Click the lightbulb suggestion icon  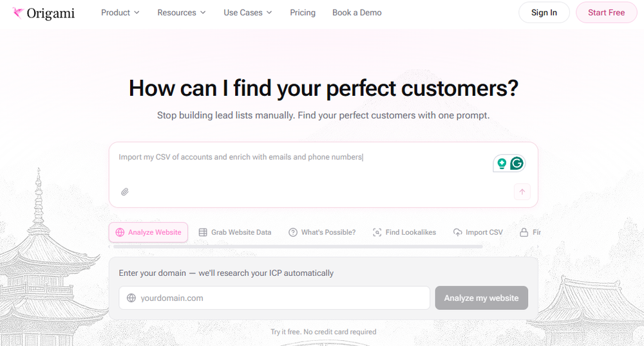(x=501, y=163)
